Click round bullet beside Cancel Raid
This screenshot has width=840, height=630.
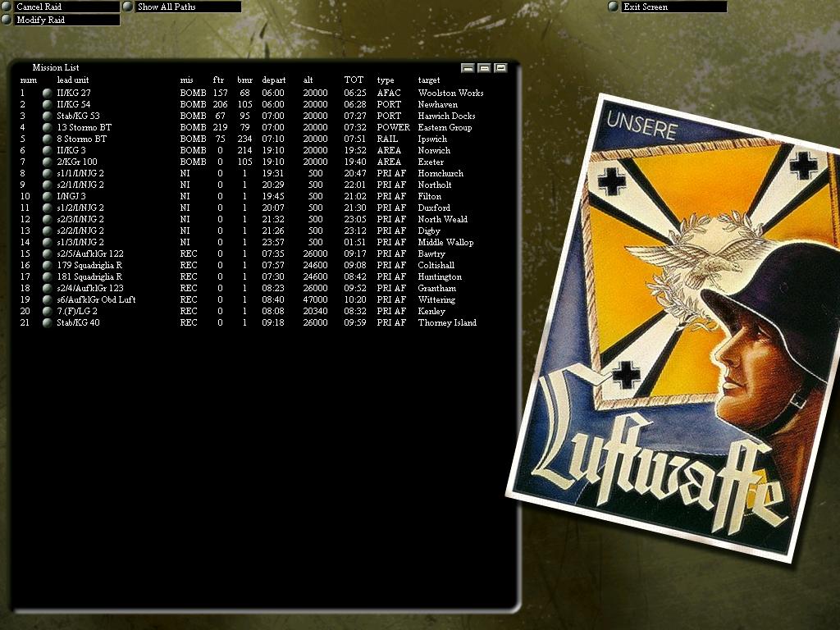tap(7, 7)
